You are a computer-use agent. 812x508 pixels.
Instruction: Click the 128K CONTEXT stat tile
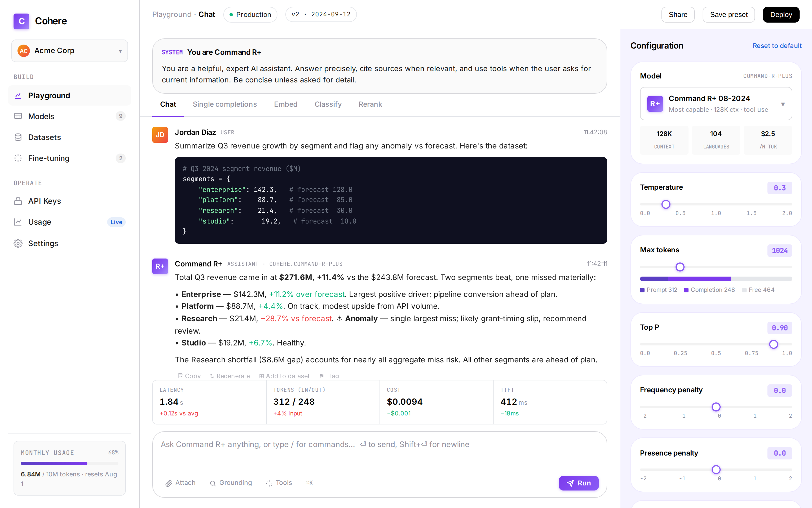[x=664, y=140]
